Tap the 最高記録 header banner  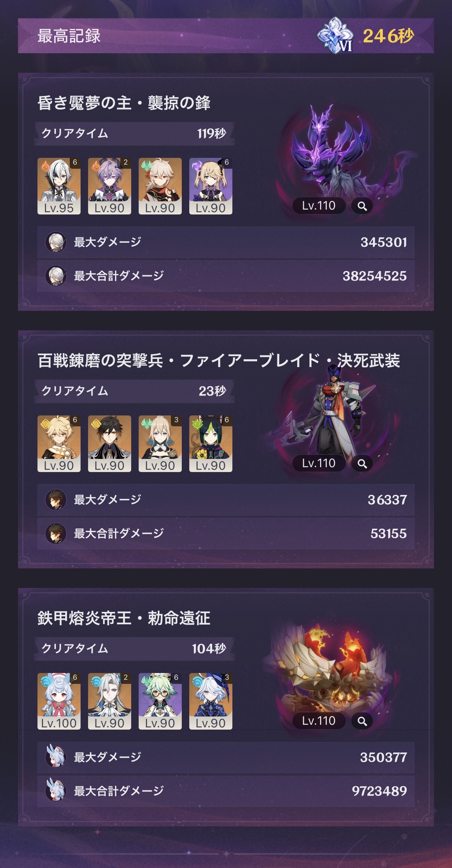pos(226,36)
